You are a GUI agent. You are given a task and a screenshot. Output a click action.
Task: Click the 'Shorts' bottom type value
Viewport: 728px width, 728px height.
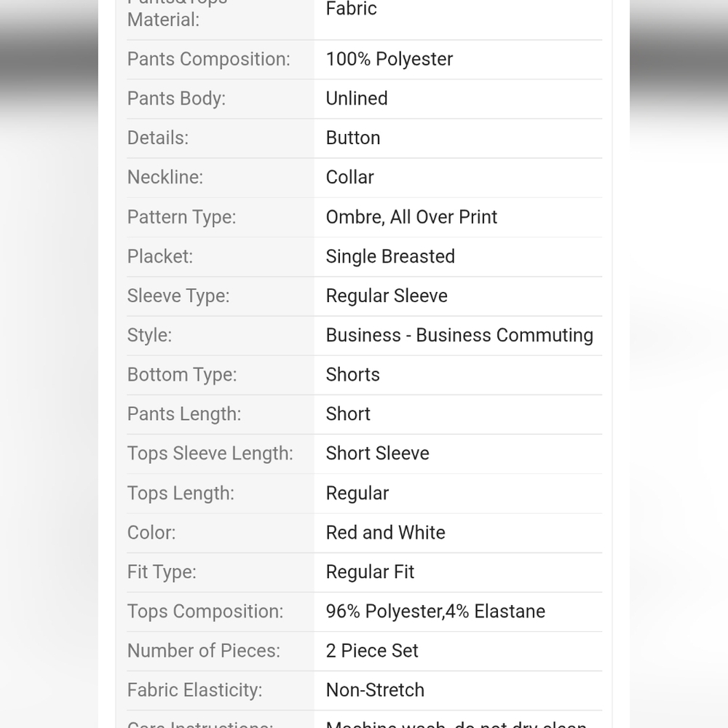(x=352, y=375)
